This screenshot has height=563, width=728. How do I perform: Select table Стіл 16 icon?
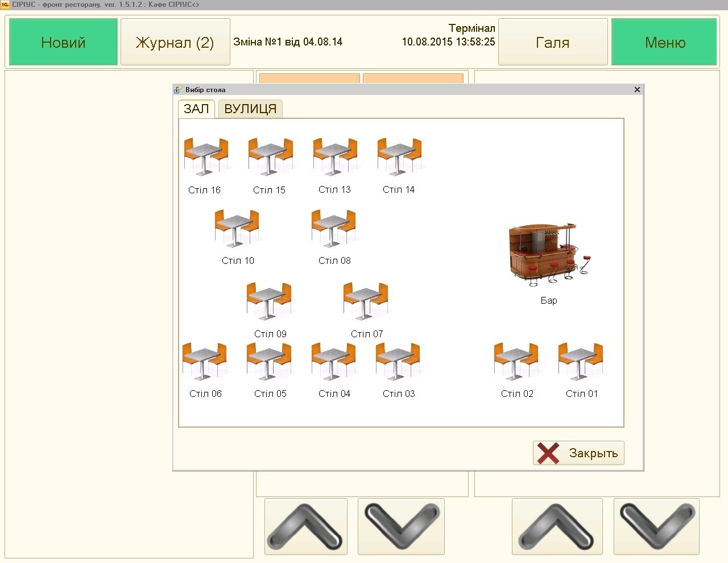point(205,156)
